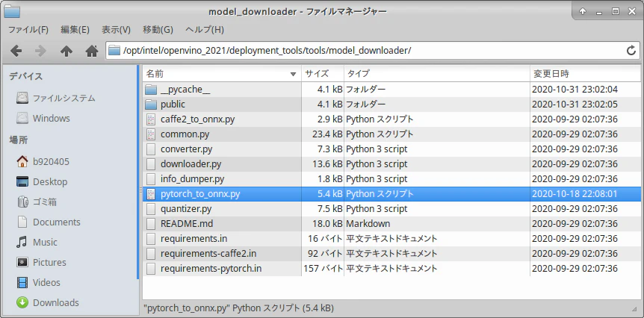Screen dimensions: 644x318
Task: Select the file name README.md
Action: pyautogui.click(x=187, y=224)
